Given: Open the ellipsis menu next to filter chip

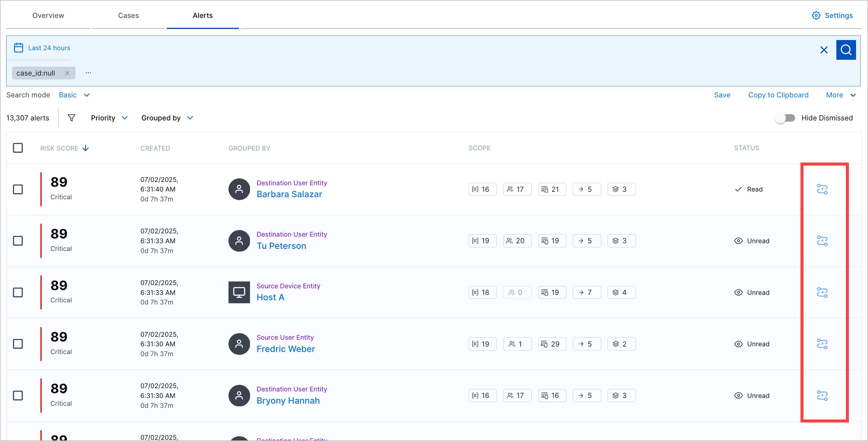Looking at the screenshot, I should click(x=88, y=73).
